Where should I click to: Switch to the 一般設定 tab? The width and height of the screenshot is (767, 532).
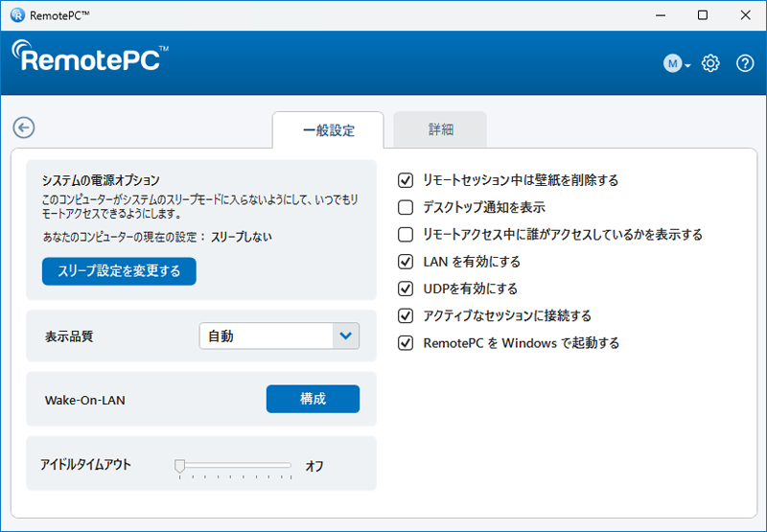[x=328, y=130]
